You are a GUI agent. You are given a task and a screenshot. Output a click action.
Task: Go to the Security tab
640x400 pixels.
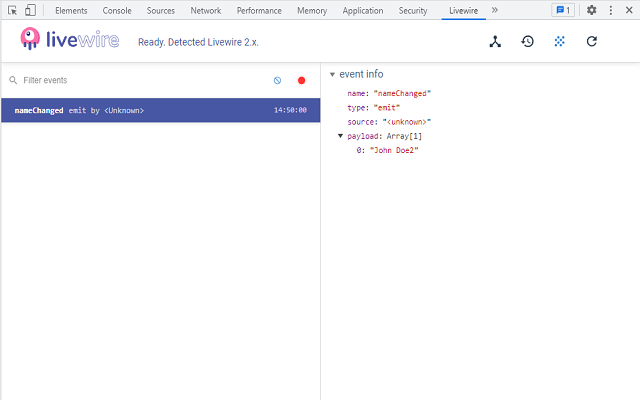point(413,11)
